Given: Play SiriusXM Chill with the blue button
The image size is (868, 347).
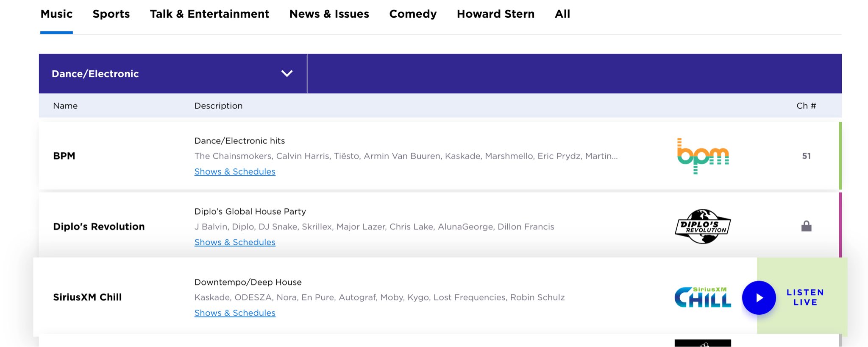Looking at the screenshot, I should pyautogui.click(x=759, y=298).
